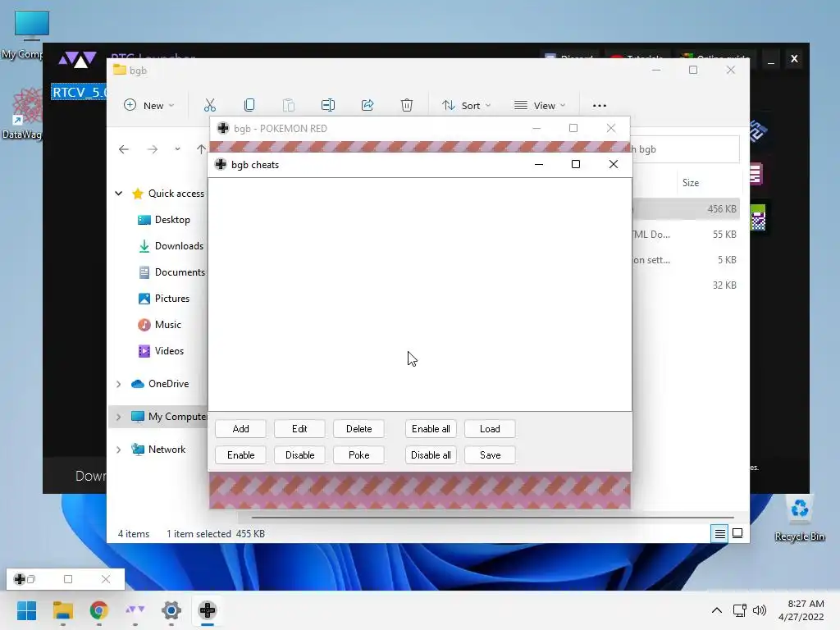This screenshot has width=840, height=630.
Task: Click the Disable all button
Action: 431,454
